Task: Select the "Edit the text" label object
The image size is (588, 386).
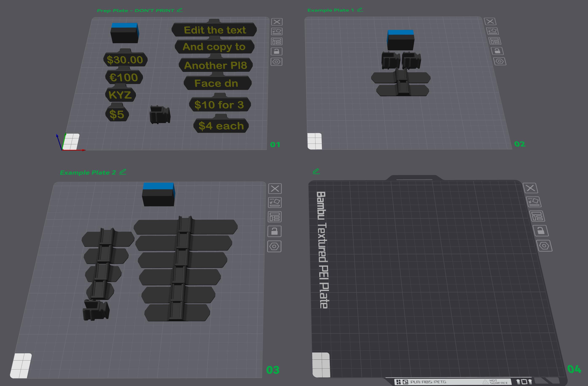Action: [x=215, y=30]
